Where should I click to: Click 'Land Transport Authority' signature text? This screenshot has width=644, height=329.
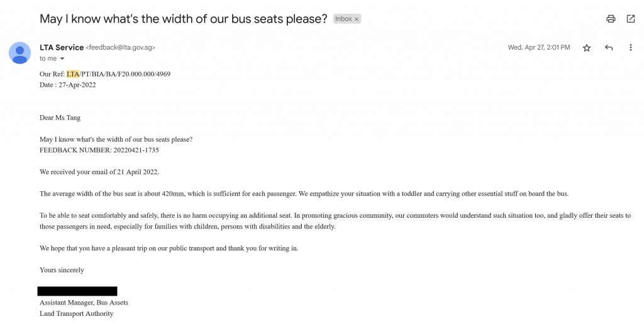pos(76,314)
